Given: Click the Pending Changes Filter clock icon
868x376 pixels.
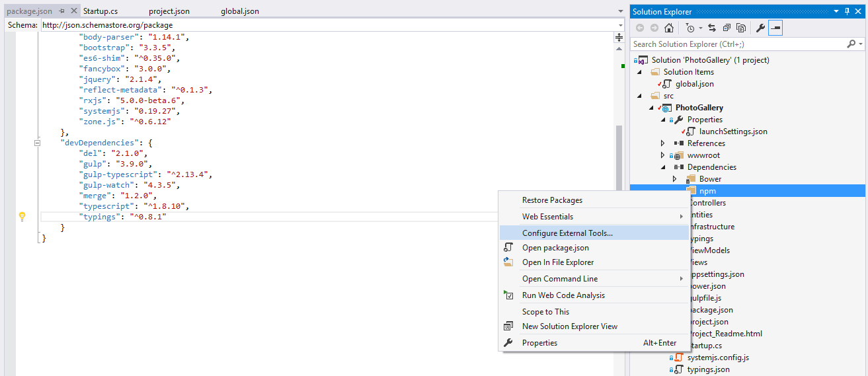Looking at the screenshot, I should pyautogui.click(x=690, y=28).
